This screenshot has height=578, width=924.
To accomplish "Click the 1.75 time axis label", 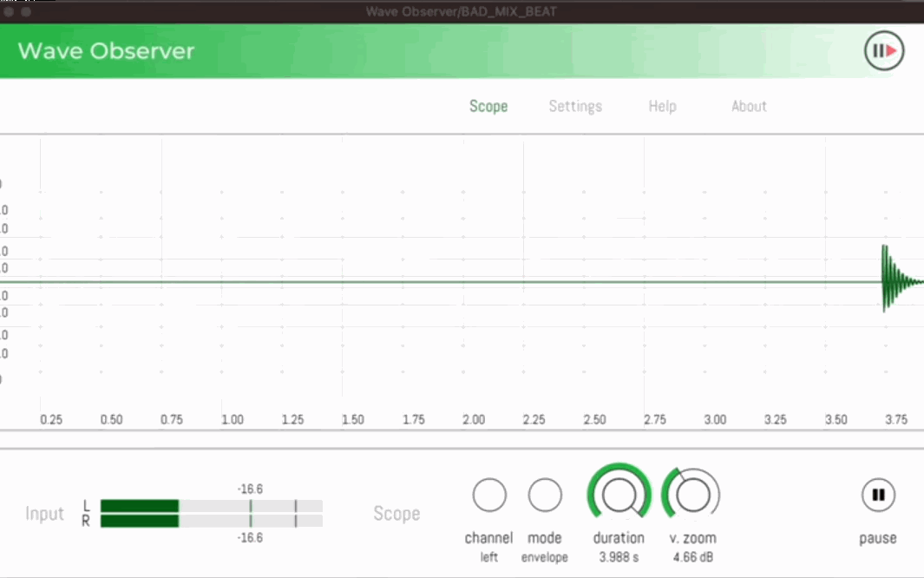I will [x=414, y=419].
